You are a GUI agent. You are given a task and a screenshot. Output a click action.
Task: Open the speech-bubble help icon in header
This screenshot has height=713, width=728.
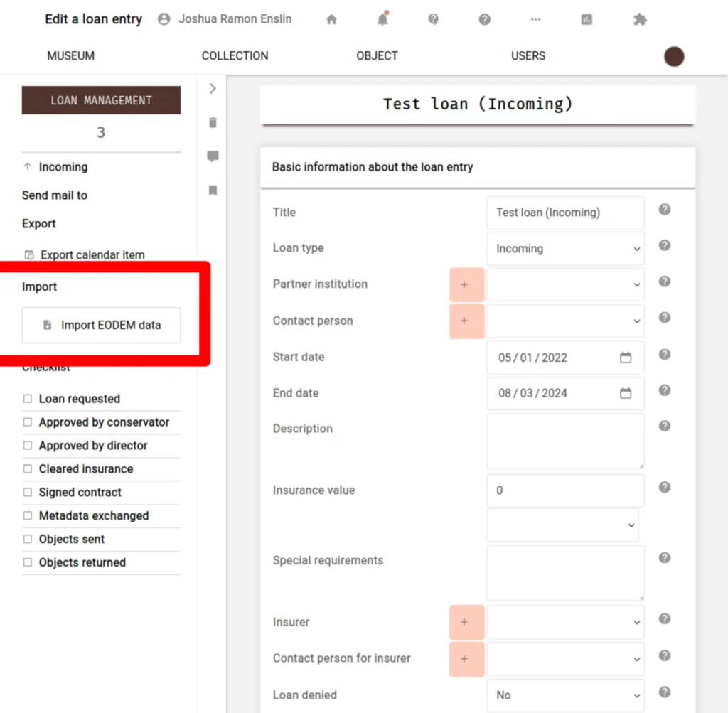click(433, 19)
